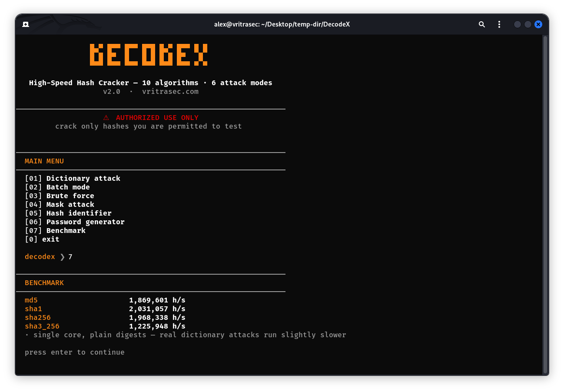
Task: Click the window title alex@vritrasec path
Action: click(x=282, y=24)
